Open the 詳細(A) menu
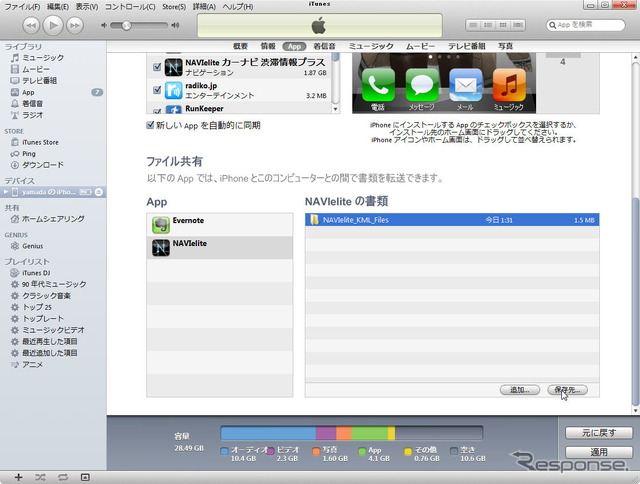The width and height of the screenshot is (640, 484). [x=204, y=7]
